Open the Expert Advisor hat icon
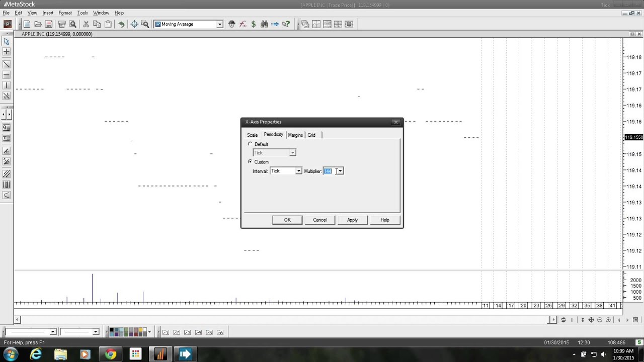Image resolution: width=644 pixels, height=362 pixels. (x=232, y=24)
